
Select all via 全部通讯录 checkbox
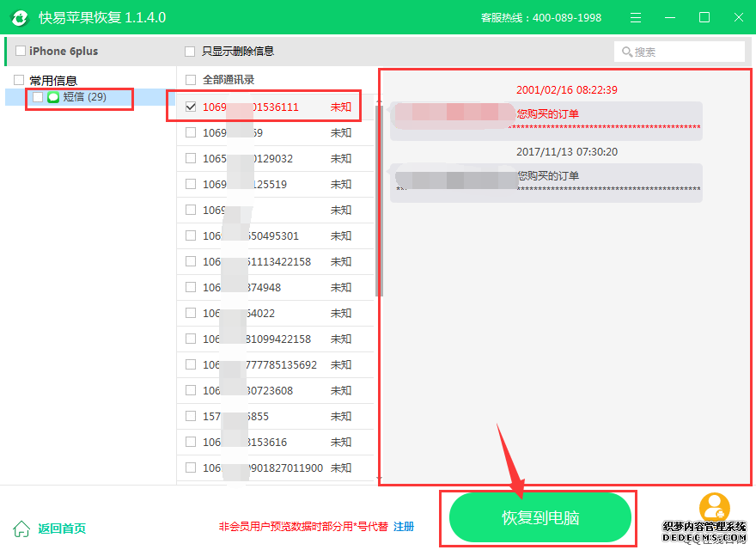tap(191, 80)
